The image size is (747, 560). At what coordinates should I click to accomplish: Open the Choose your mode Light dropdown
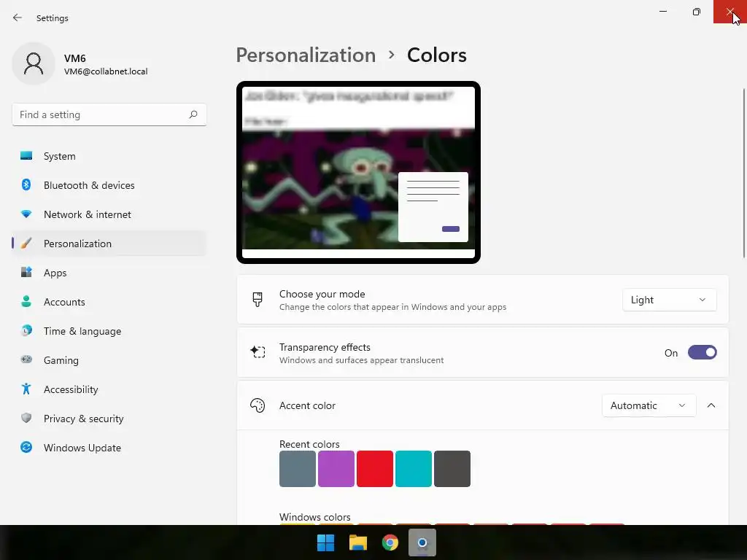pyautogui.click(x=669, y=300)
